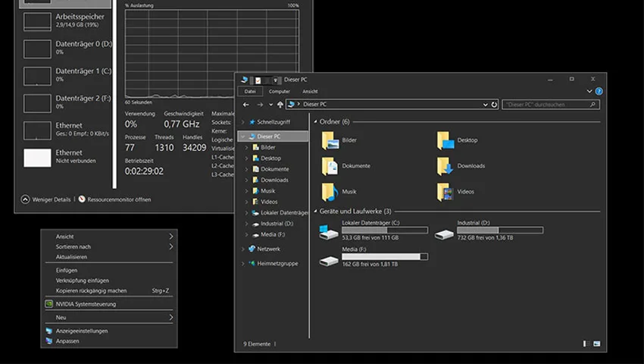Viewport: 644px width, 364px height.
Task: Open the Computer ribbon tab
Action: [x=280, y=92]
